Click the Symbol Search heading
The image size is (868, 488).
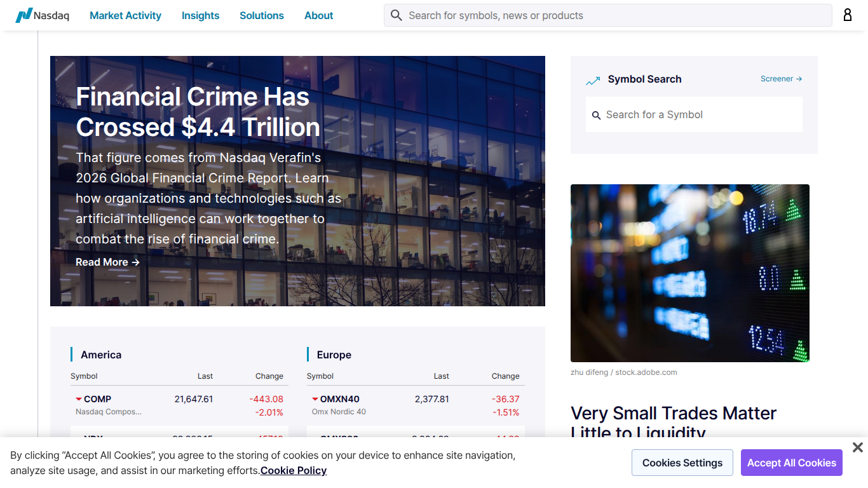pos(644,79)
